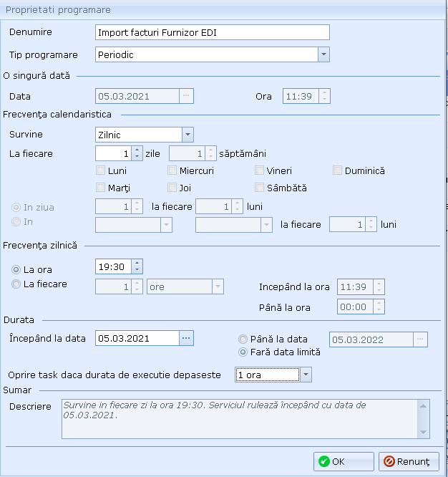Confirm with the OK button
Image resolution: width=448 pixels, height=477 pixels.
(344, 461)
